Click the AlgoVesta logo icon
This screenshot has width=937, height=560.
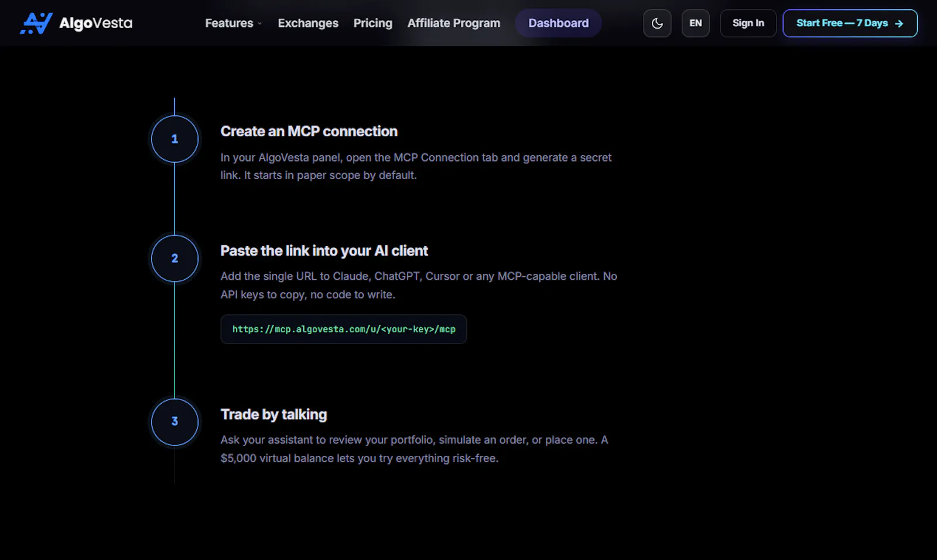click(x=36, y=23)
